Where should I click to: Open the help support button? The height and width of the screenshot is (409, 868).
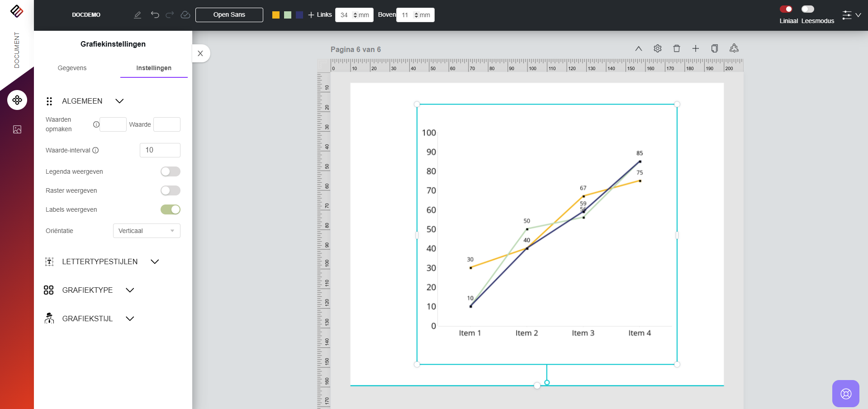(x=845, y=394)
